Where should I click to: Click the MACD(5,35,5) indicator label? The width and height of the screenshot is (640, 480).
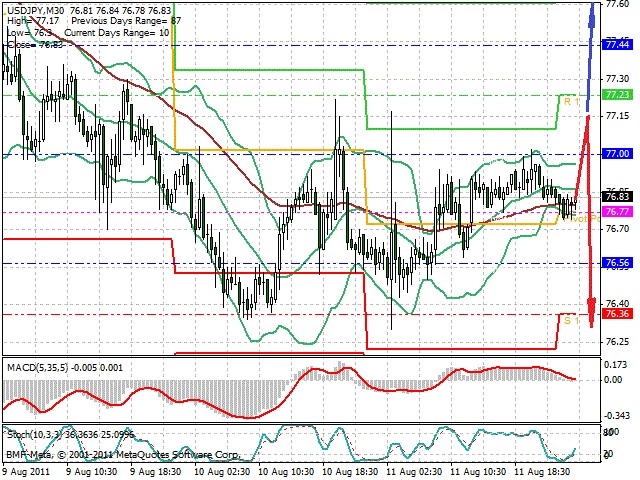click(x=38, y=368)
